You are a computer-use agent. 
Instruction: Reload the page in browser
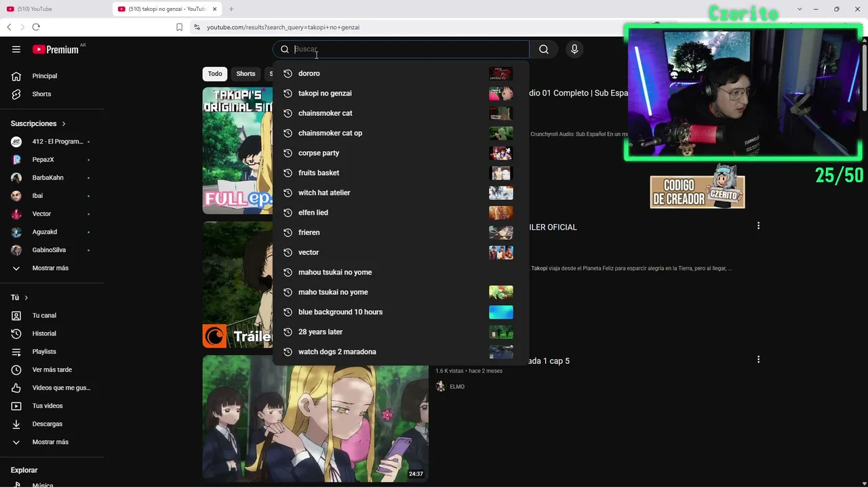pos(36,27)
